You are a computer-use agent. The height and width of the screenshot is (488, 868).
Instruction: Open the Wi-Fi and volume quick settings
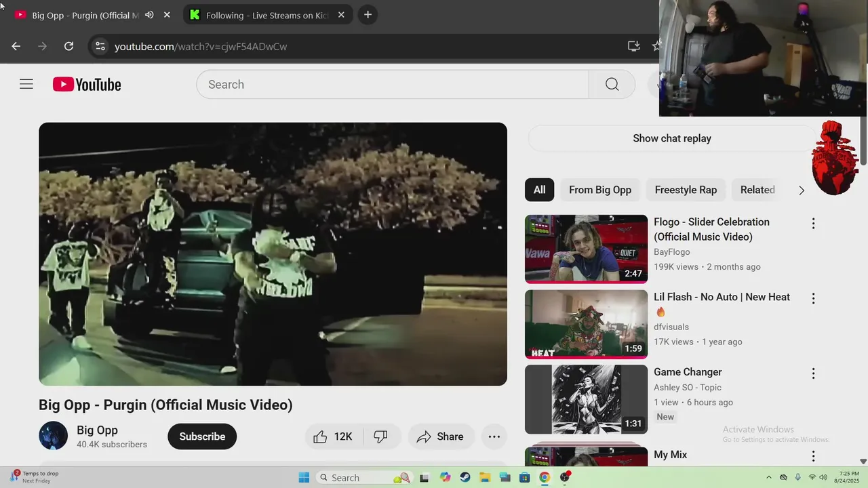tap(818, 477)
